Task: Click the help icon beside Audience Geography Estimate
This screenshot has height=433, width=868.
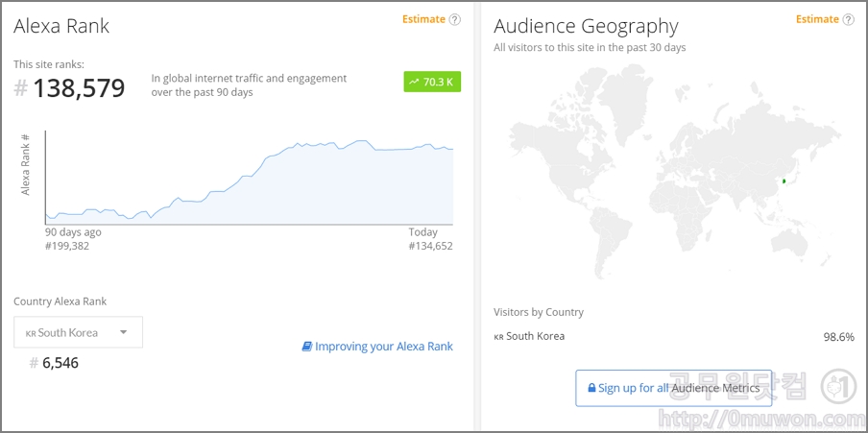Action: coord(848,19)
